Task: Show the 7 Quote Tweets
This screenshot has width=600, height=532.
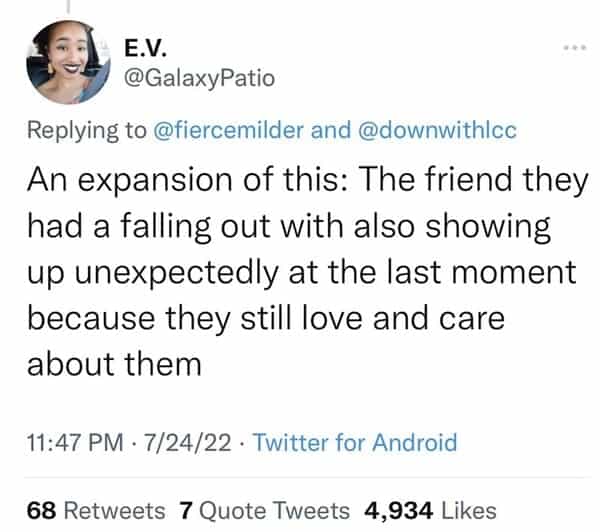Action: point(266,510)
